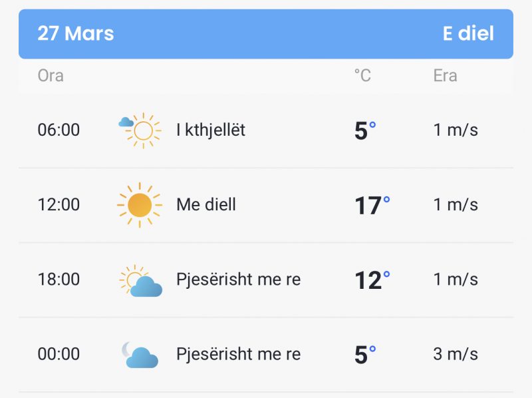Viewport: 532px width, 398px height.
Task: Click the Me diell condition text
Action: (206, 205)
